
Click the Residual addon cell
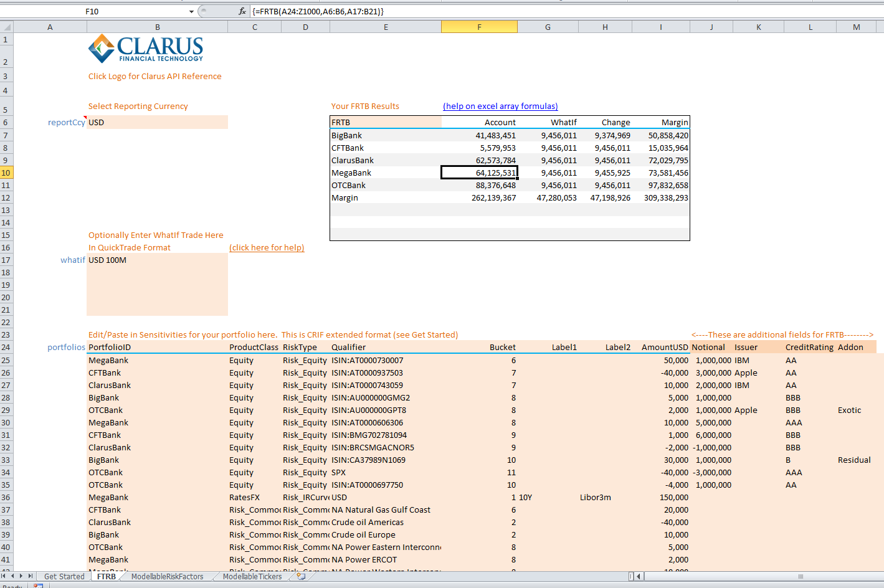pyautogui.click(x=856, y=460)
